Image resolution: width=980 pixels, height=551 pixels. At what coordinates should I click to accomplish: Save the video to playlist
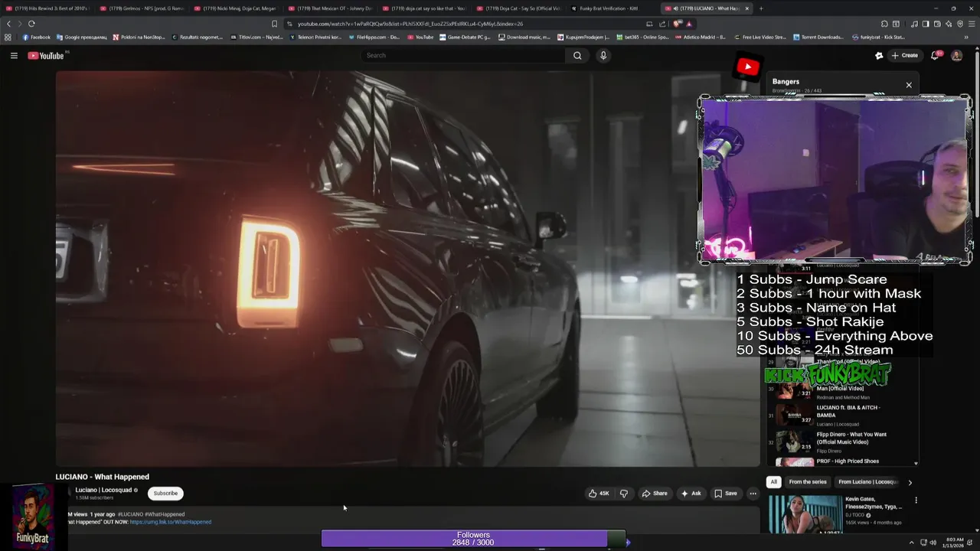pyautogui.click(x=726, y=494)
